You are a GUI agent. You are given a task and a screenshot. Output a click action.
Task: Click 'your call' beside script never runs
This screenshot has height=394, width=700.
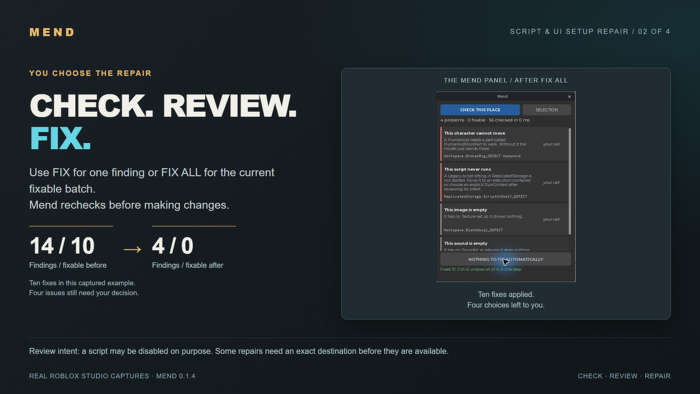coord(551,182)
